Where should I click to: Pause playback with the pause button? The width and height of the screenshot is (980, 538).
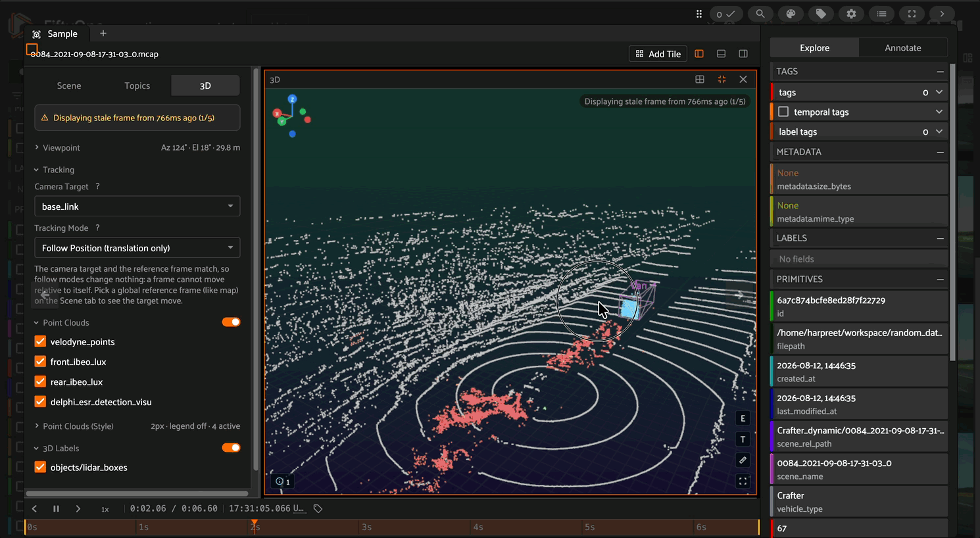point(56,508)
